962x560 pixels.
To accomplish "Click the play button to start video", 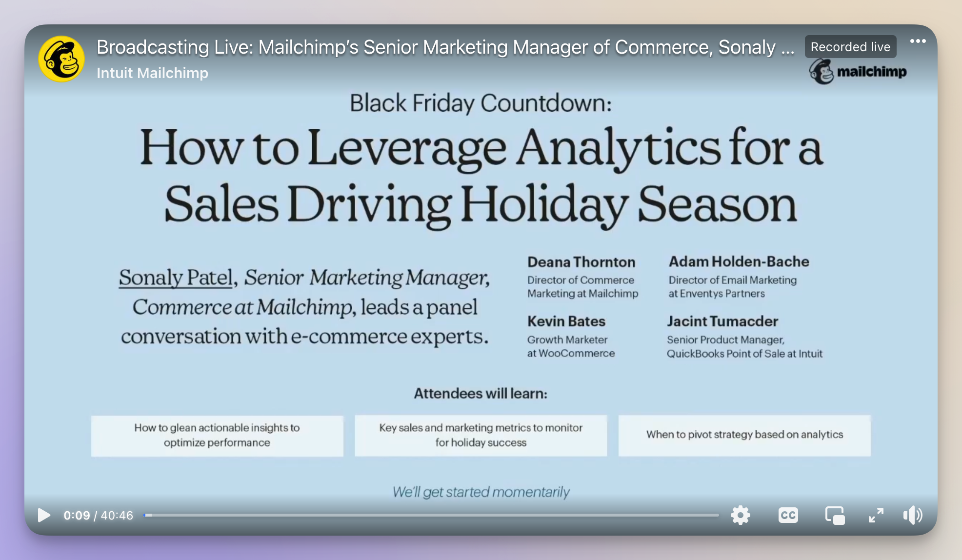I will [x=42, y=515].
